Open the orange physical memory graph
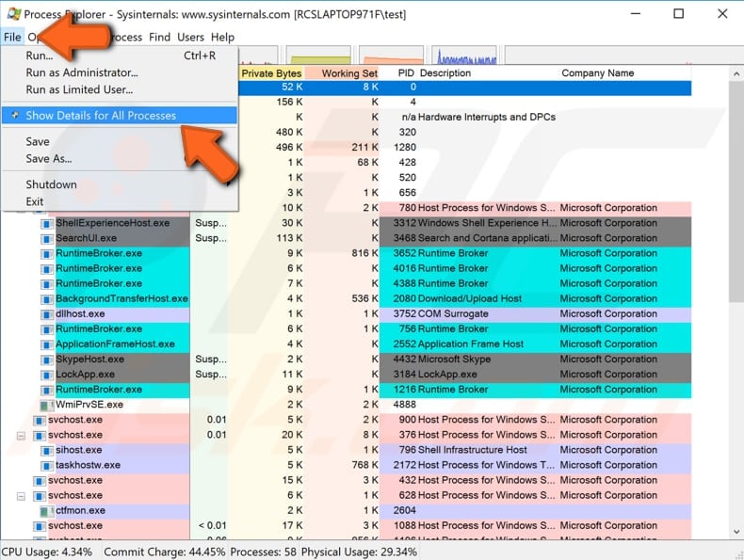This screenshot has height=560, width=744. (392, 56)
